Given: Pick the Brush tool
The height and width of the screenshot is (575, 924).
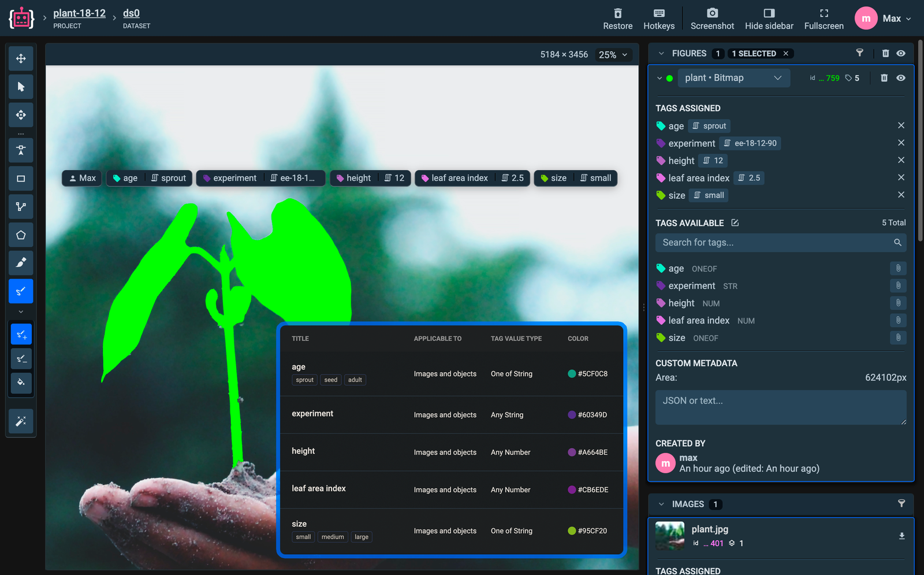Looking at the screenshot, I should click(21, 263).
